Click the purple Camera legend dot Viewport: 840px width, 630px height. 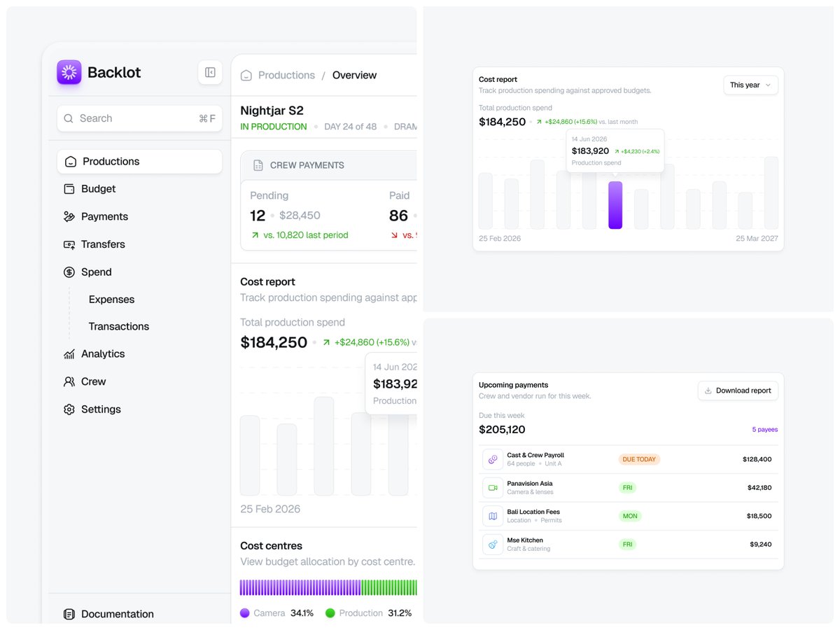[x=245, y=613]
